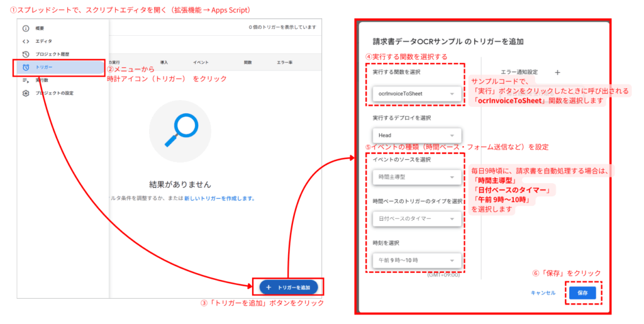Click the エラー通知設定 label
Image resolution: width=644 pixels, height=324 pixels.
point(519,72)
